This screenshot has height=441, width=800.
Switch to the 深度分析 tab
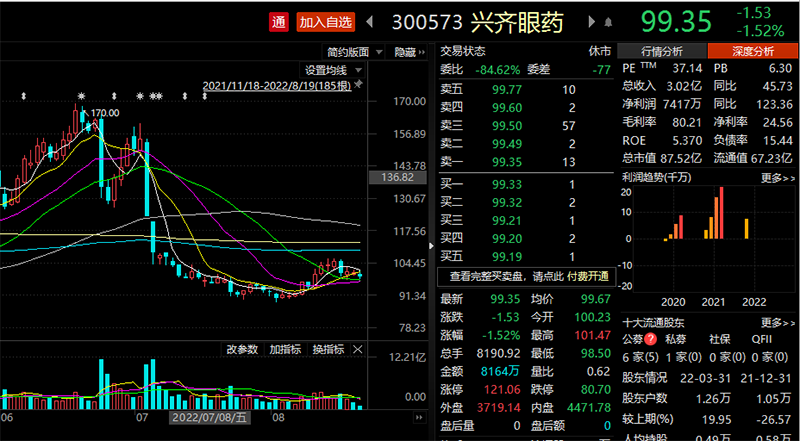pyautogui.click(x=752, y=51)
